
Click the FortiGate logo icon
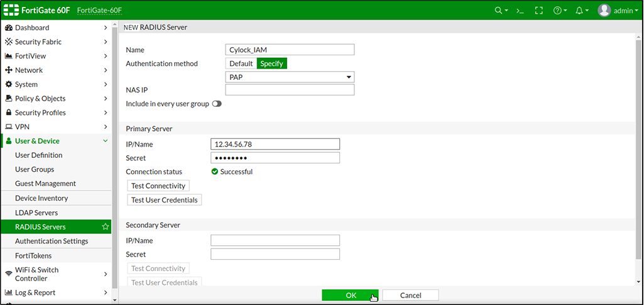coord(13,10)
